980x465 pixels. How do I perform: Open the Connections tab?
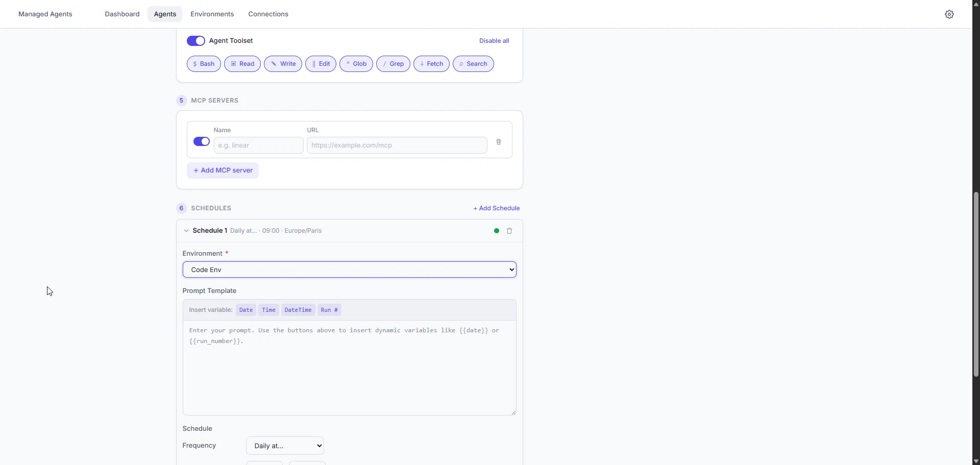click(268, 14)
